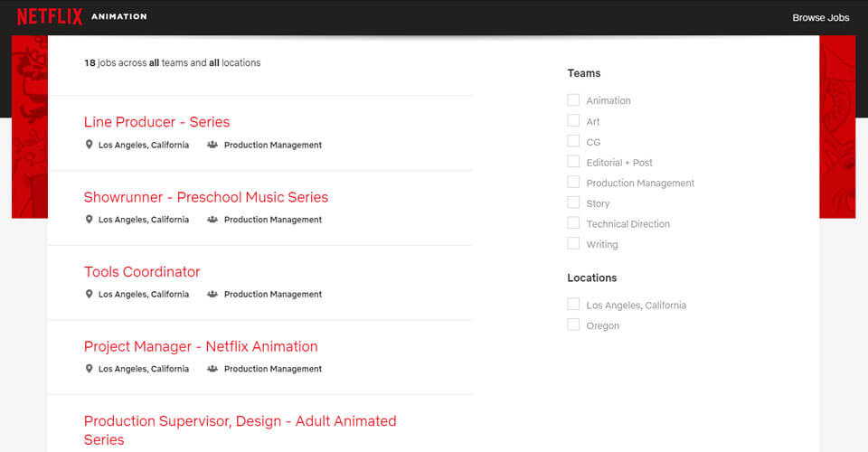Click the Teams filter heading

pyautogui.click(x=583, y=73)
